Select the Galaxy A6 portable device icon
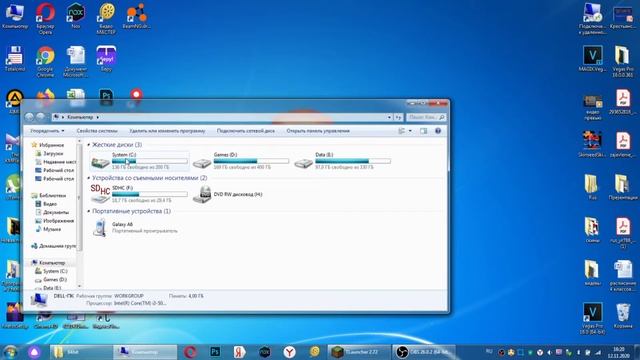The height and width of the screenshot is (360, 640). click(100, 227)
